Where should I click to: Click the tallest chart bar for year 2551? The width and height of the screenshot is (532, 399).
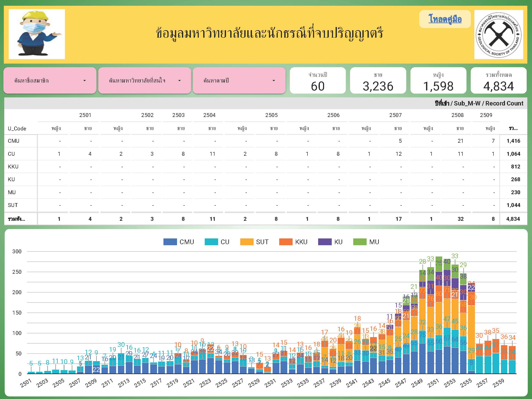point(439,317)
